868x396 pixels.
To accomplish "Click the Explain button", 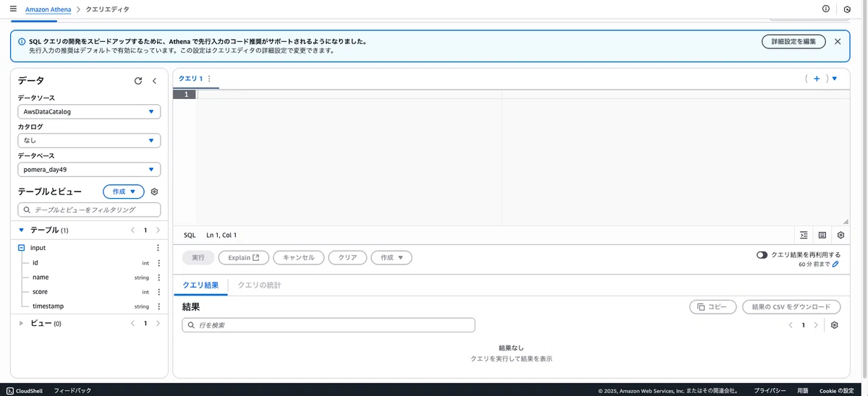I will click(x=244, y=257).
